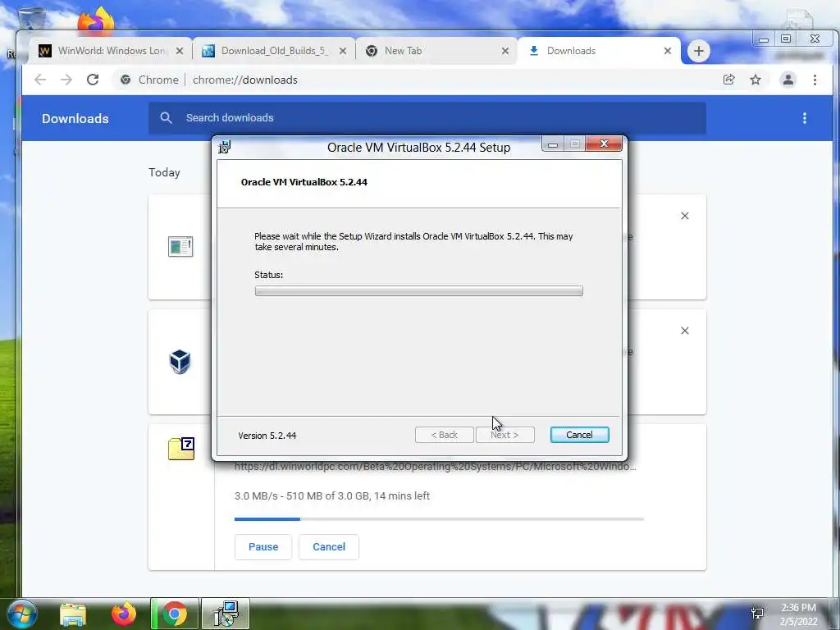Screen dimensions: 840x630
Task: Open the clock showing 2:36 PM
Action: [x=799, y=614]
